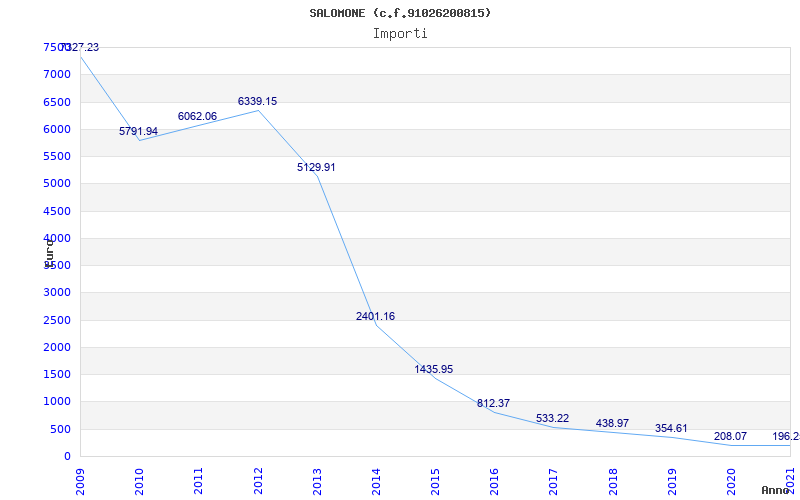
Task: Click the 2016 x-axis year label
Action: point(495,481)
